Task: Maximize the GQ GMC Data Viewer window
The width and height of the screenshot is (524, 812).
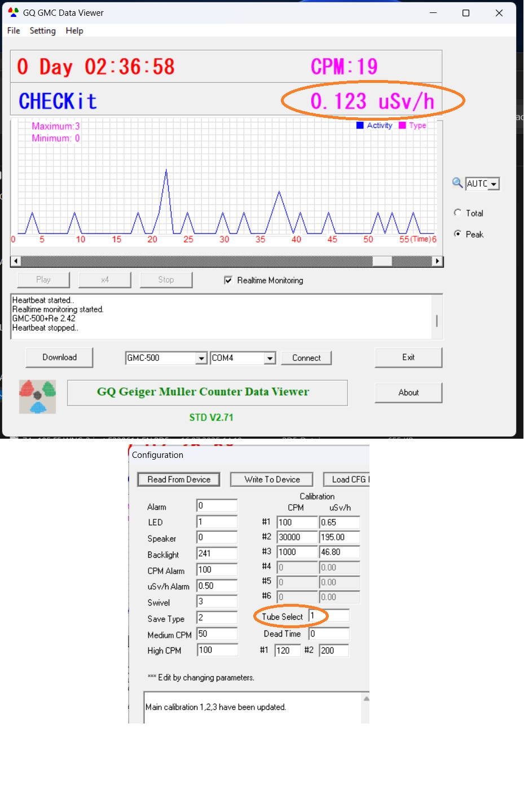Action: (466, 13)
